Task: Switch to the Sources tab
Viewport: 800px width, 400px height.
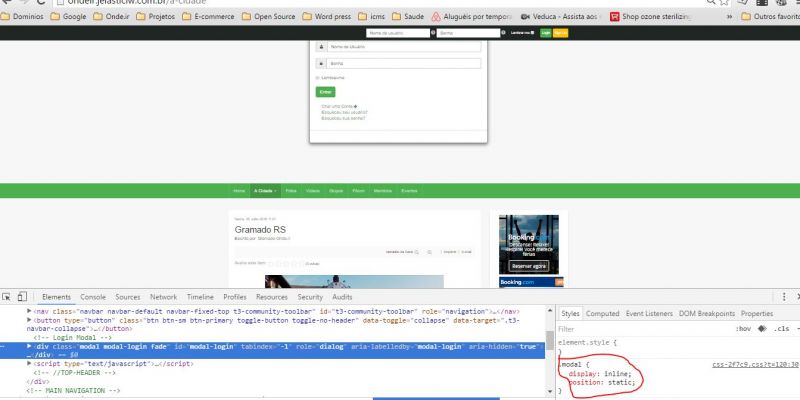Action: 128,297
